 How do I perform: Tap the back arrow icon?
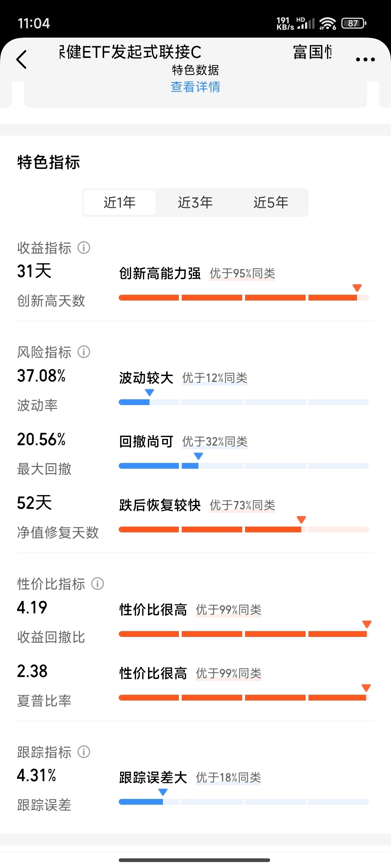click(22, 59)
